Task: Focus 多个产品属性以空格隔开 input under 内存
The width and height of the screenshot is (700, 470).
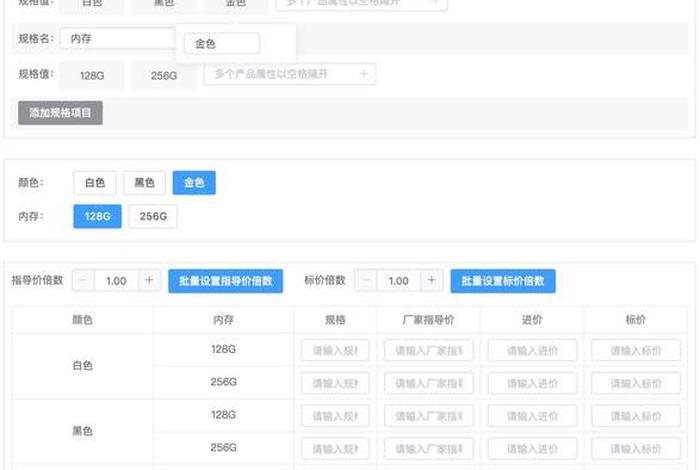Action: pyautogui.click(x=290, y=74)
